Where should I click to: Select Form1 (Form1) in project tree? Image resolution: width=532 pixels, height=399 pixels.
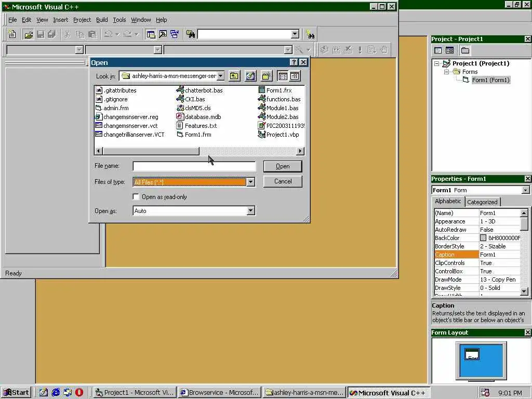click(x=490, y=80)
